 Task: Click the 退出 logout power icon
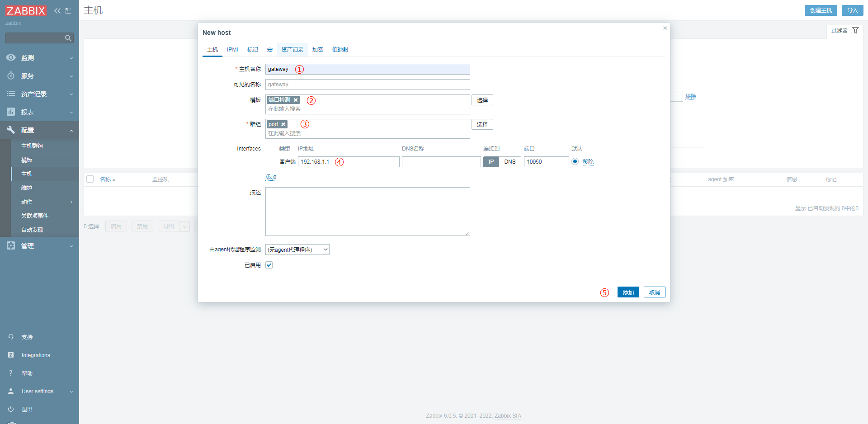11,409
